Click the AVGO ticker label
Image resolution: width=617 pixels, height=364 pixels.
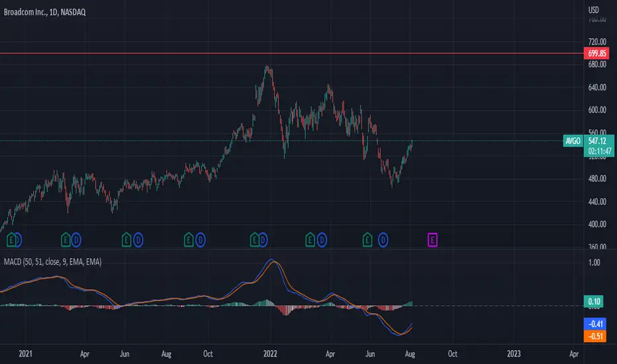coord(573,141)
